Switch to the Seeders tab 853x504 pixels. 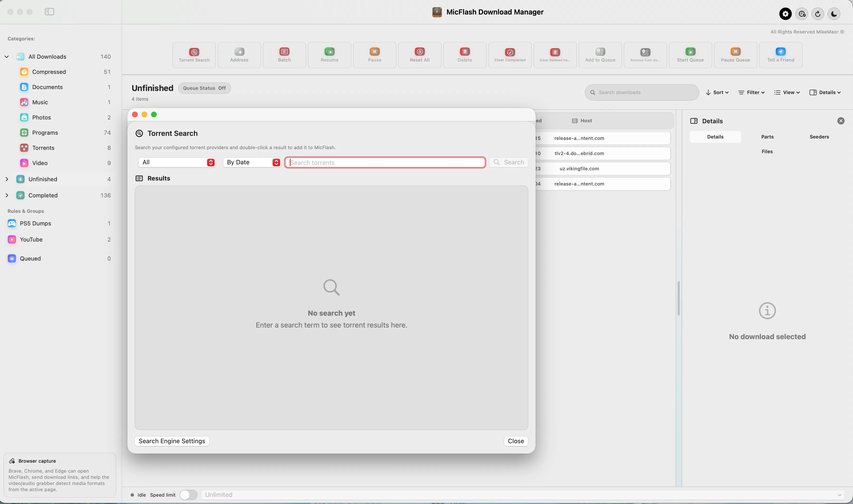click(819, 137)
